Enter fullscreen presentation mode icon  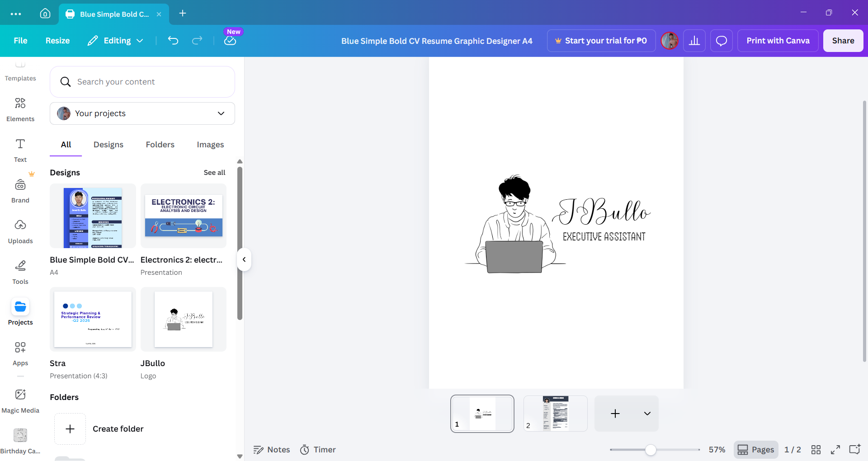click(x=835, y=450)
